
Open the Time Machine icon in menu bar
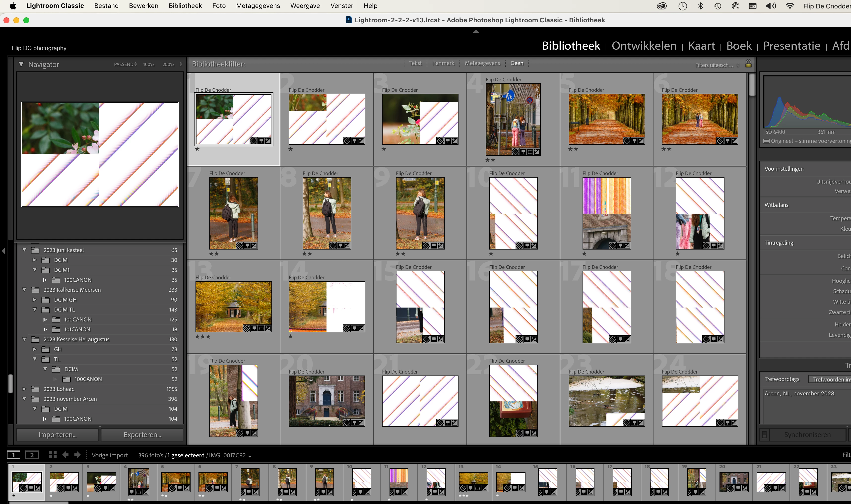click(718, 6)
